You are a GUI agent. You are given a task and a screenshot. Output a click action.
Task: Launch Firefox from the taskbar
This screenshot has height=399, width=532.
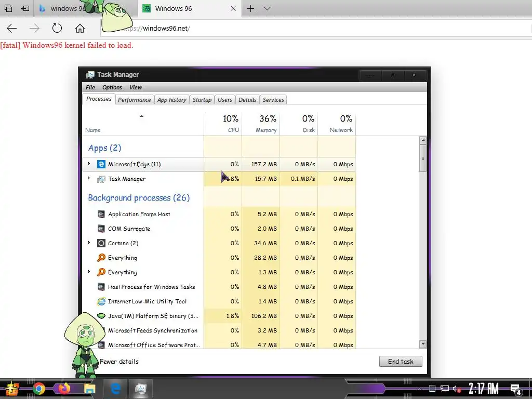[x=64, y=389]
